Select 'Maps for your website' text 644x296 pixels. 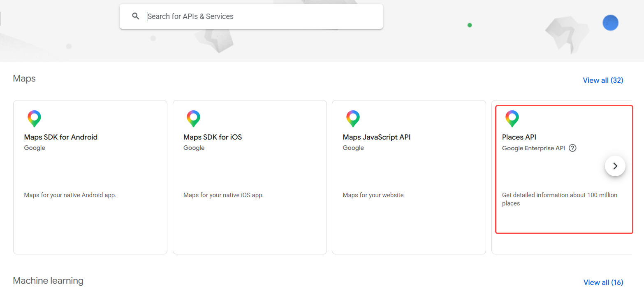373,195
